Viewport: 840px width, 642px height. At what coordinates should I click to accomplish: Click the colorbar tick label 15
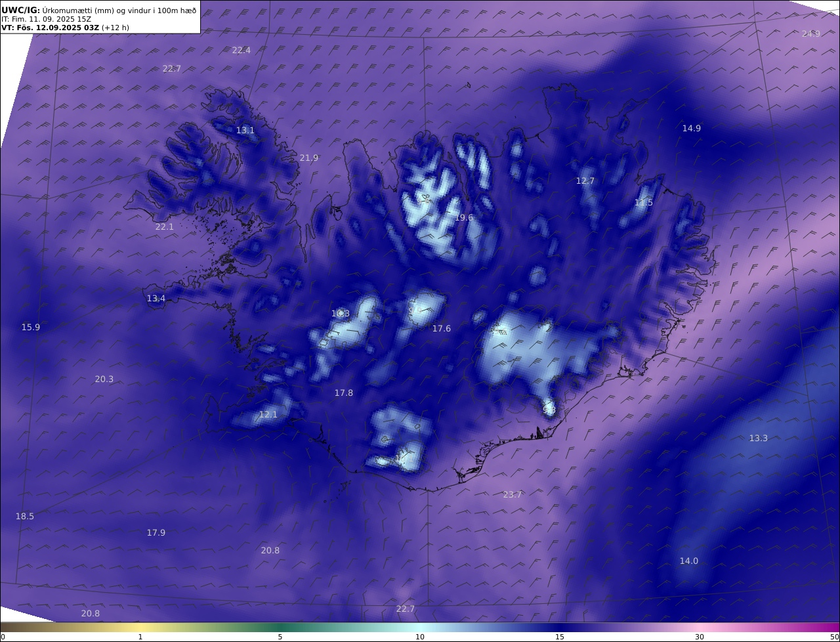click(x=560, y=637)
